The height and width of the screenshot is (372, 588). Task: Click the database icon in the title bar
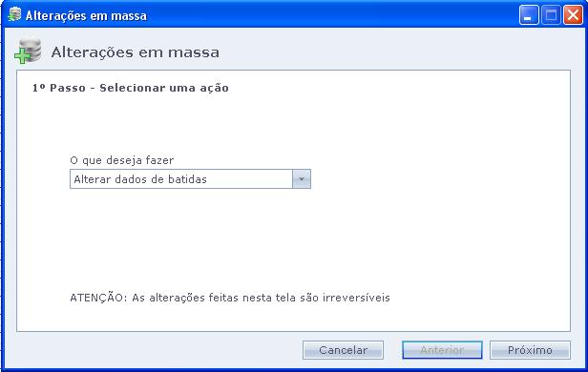click(x=14, y=14)
